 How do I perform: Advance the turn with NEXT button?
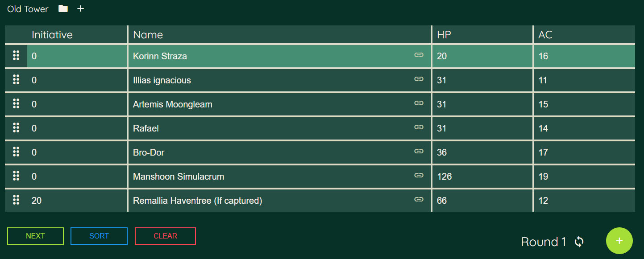coord(35,236)
